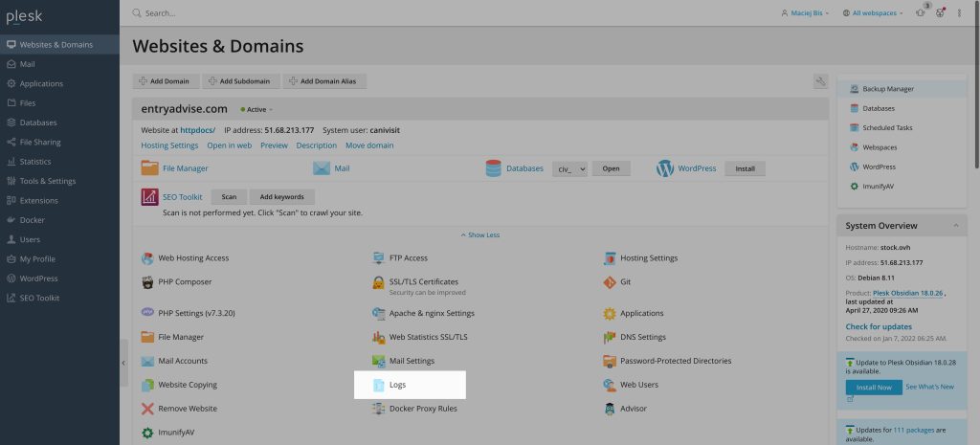This screenshot has width=980, height=445.
Task: Click the SSL/TLS Certificates padlock icon
Action: 378,282
